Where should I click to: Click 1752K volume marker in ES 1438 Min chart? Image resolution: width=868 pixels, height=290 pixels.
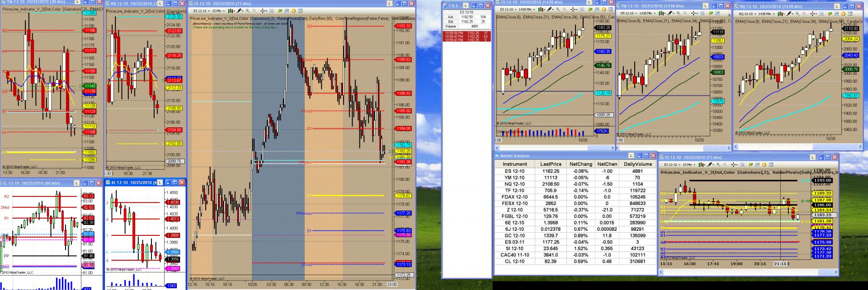pos(602,131)
